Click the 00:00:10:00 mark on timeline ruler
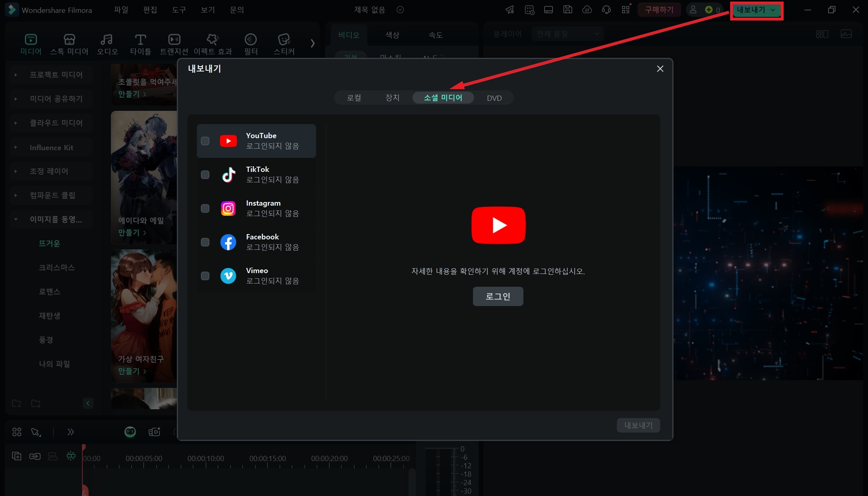The image size is (868, 496). 206,458
